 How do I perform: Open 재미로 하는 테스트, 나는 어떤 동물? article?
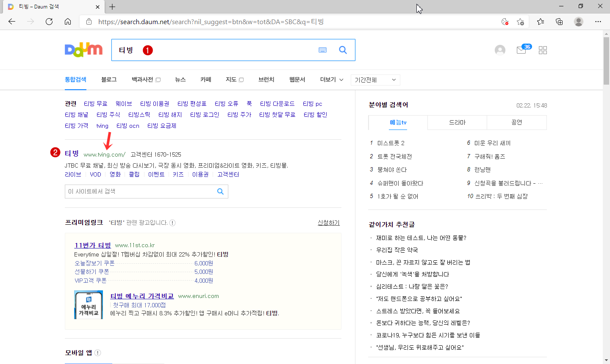coord(421,238)
